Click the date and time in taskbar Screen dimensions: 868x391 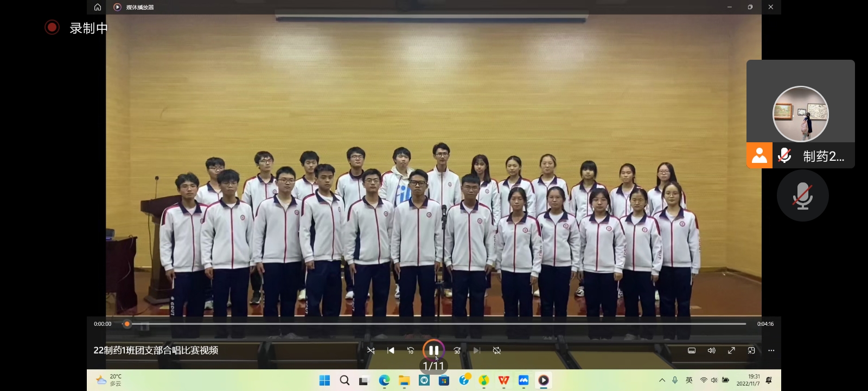(748, 380)
